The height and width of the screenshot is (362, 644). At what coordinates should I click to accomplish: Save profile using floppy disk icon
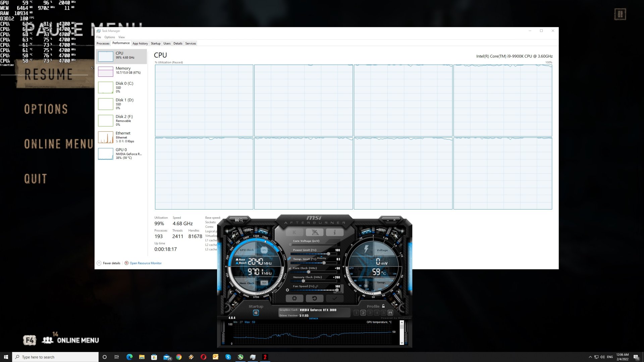point(390,313)
